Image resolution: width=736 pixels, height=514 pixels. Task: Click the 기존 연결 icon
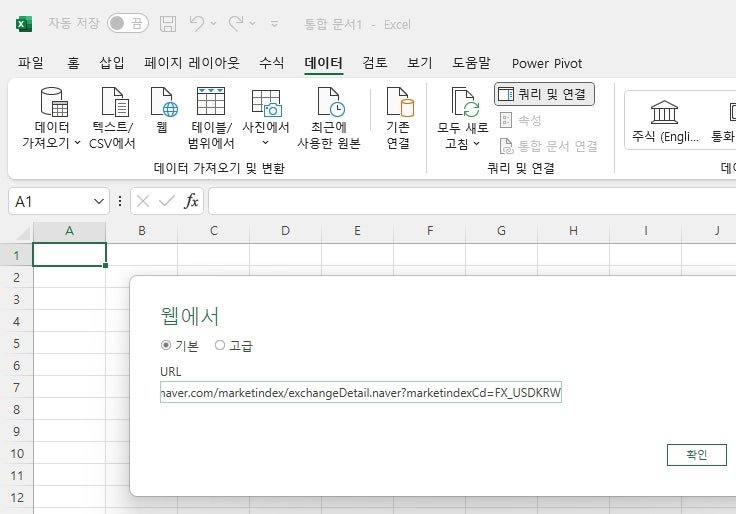point(400,101)
